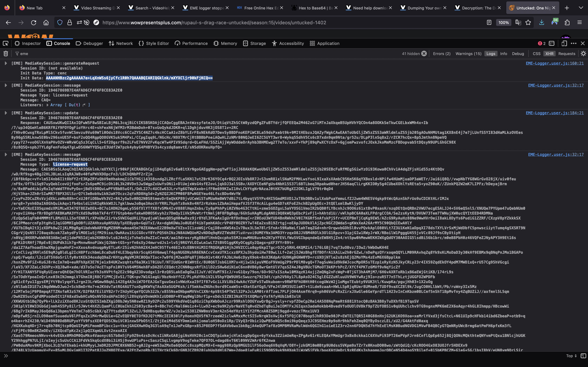Toggle the XHR filter button

pos(549,54)
